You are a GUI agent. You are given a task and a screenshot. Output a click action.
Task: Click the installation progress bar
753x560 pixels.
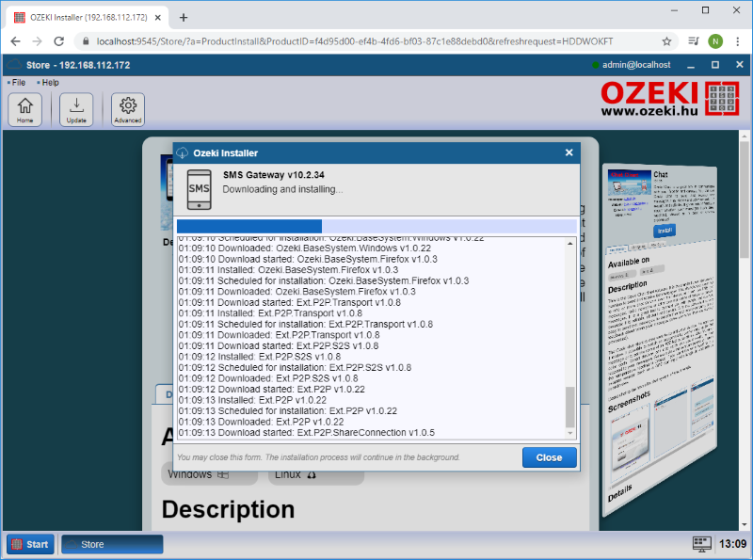pyautogui.click(x=376, y=226)
